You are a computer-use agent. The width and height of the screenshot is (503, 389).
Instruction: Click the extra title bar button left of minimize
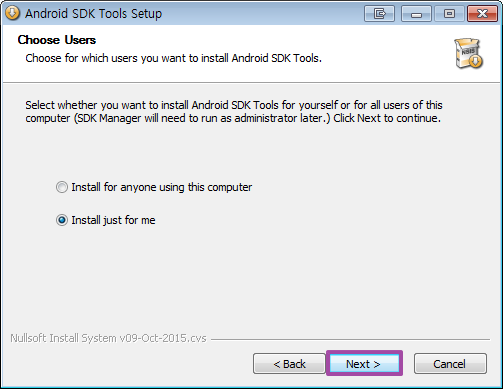[x=379, y=14]
